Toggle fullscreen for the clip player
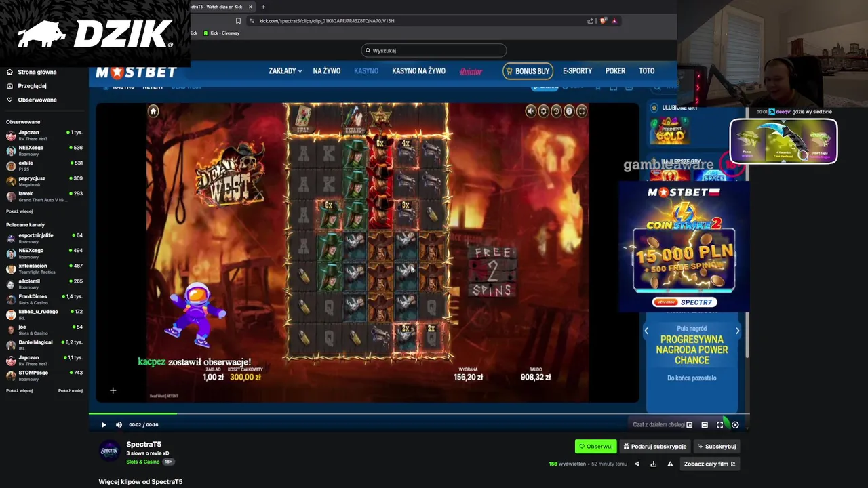Screen dimensions: 868x488 pyautogui.click(x=720, y=425)
